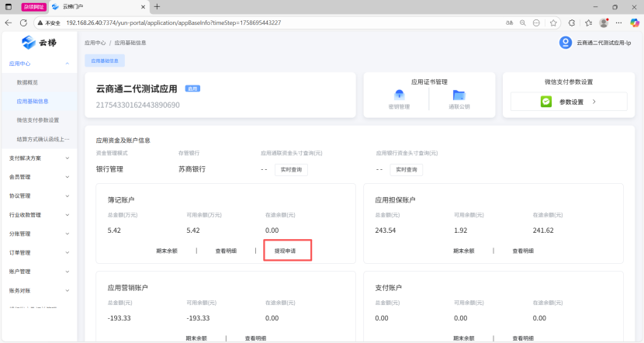The height and width of the screenshot is (343, 644).
Task: Click 查看明细 under 应用担保账户
Action: tap(522, 251)
